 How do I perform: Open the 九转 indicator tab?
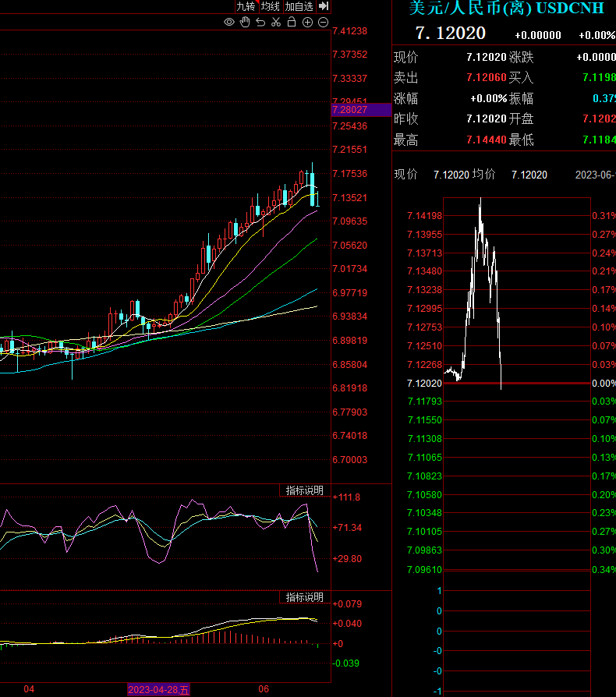[x=246, y=6]
